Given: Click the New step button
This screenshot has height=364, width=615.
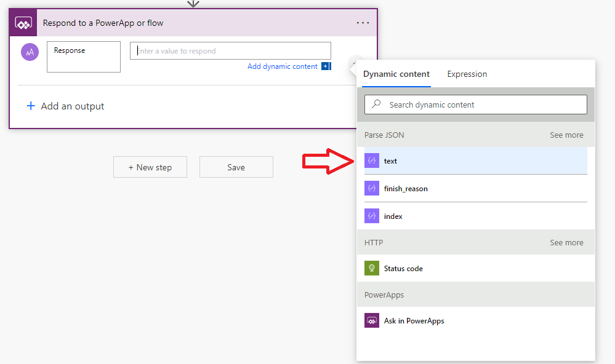Looking at the screenshot, I should 150,167.
